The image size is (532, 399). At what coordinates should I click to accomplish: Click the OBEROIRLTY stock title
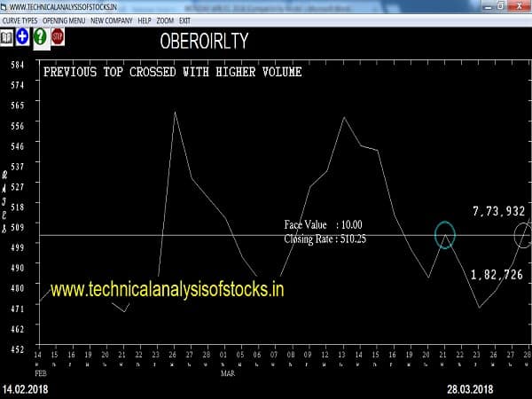(204, 41)
